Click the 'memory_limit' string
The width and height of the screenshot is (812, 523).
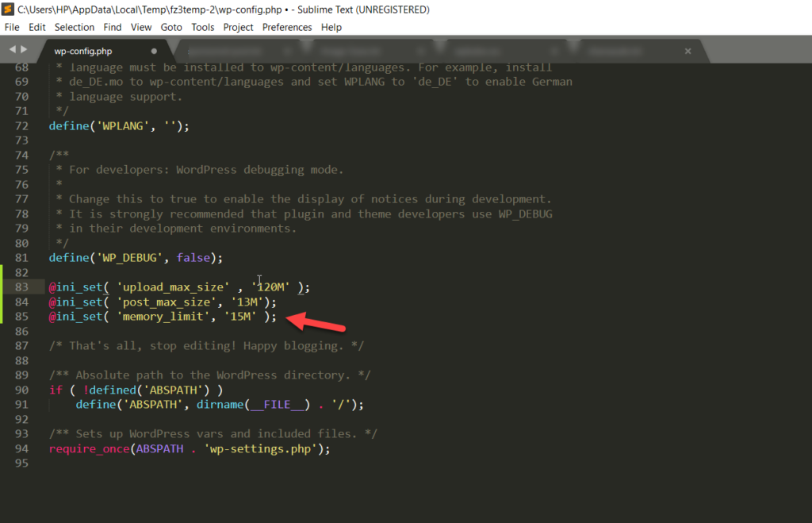163,317
